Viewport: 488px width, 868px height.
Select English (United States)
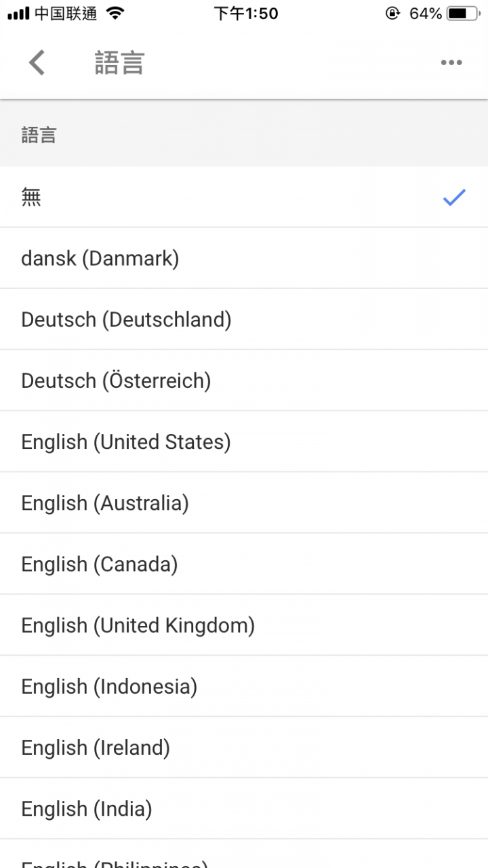point(244,441)
